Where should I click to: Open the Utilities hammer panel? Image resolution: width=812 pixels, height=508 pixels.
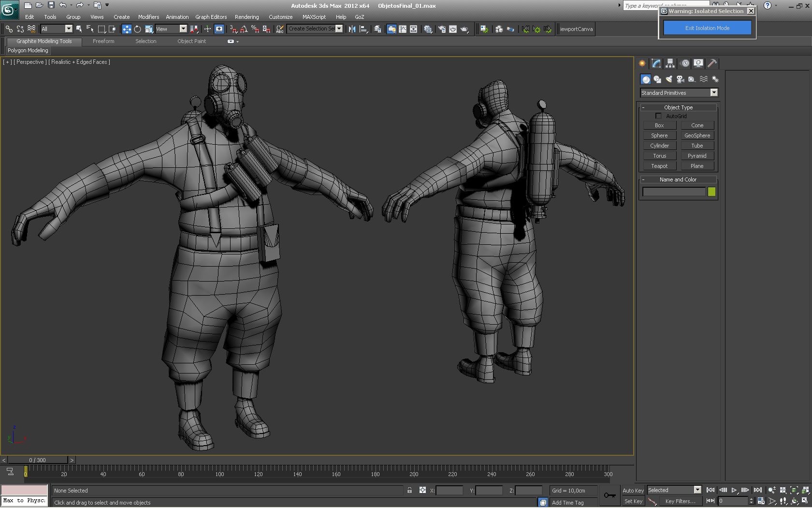click(712, 63)
